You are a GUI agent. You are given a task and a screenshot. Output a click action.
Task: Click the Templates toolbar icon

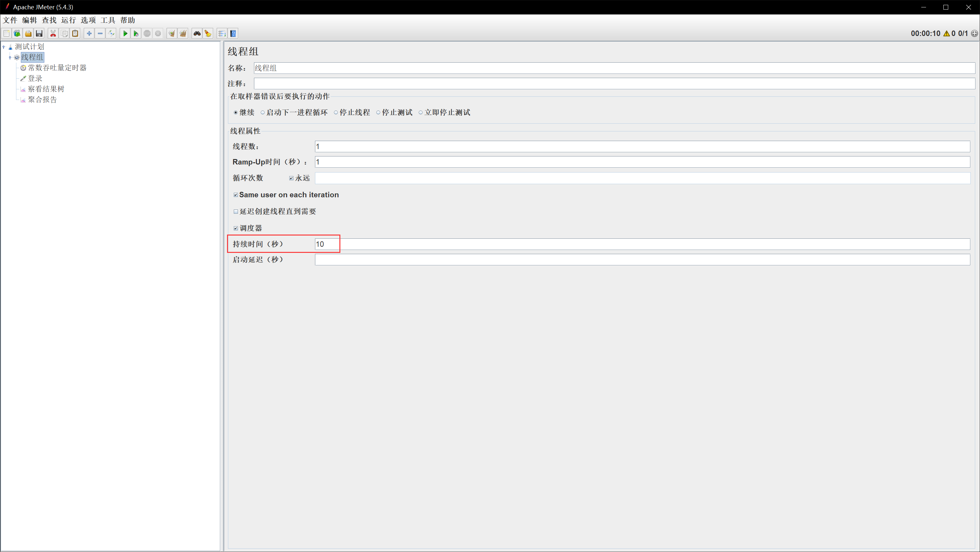click(17, 33)
